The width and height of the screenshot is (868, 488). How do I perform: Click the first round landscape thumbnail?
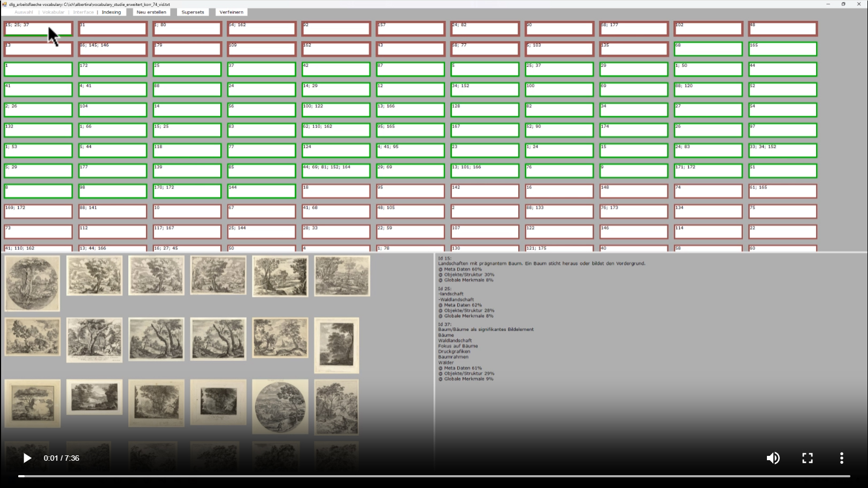33,283
